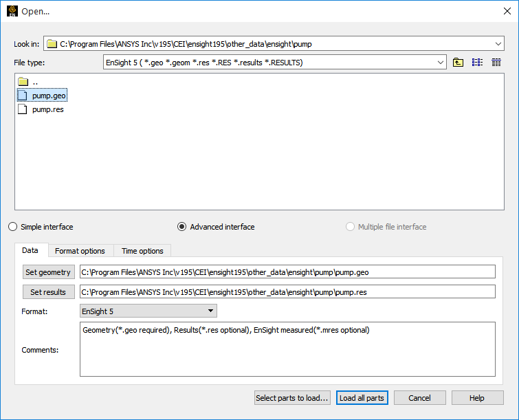The height and width of the screenshot is (420, 519).
Task: Click the pump.geo file icon
Action: tap(23, 96)
